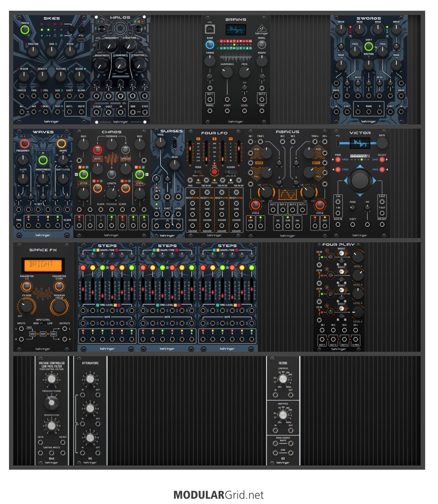Screen dimensions: 438x504
Task: Click the RATE knob on Chaos
Action: click(98, 169)
